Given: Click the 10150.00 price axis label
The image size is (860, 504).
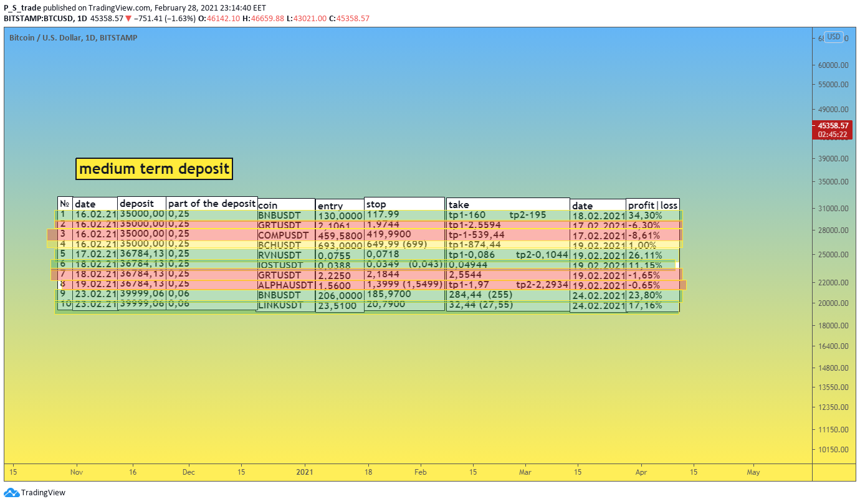Looking at the screenshot, I should tap(834, 450).
